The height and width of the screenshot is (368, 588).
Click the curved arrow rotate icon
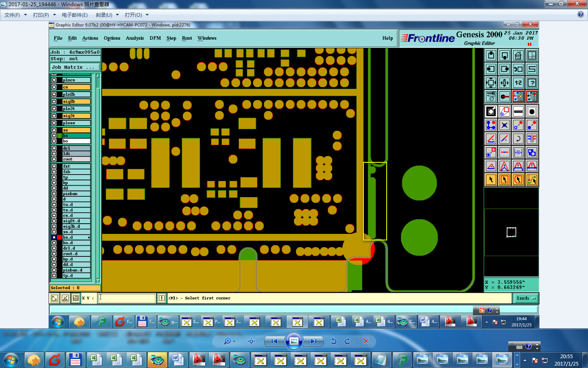coord(518,139)
